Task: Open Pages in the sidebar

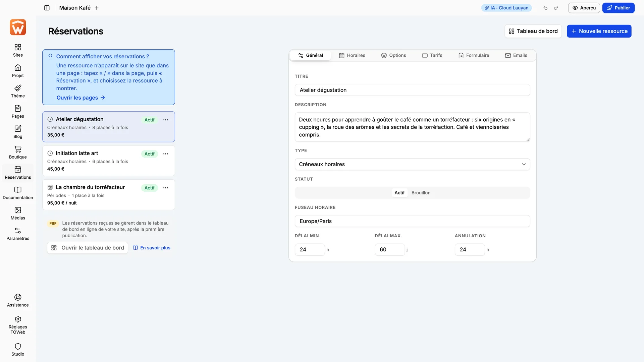Action: pyautogui.click(x=18, y=112)
